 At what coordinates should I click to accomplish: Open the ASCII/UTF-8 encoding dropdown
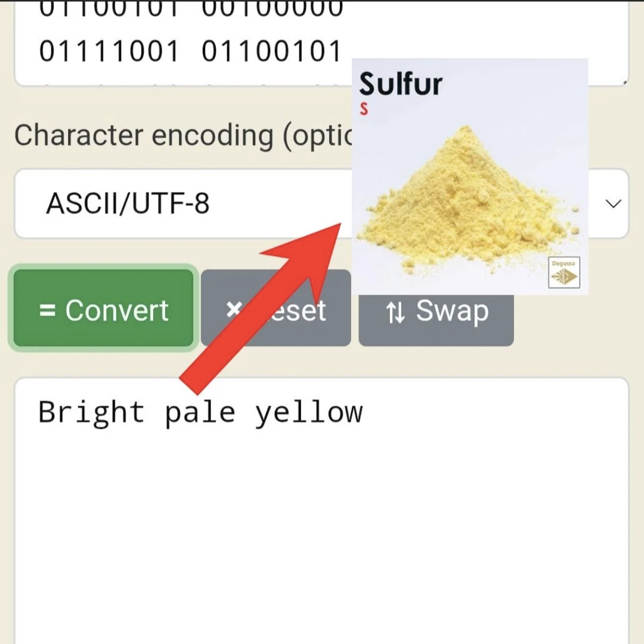pos(321,203)
